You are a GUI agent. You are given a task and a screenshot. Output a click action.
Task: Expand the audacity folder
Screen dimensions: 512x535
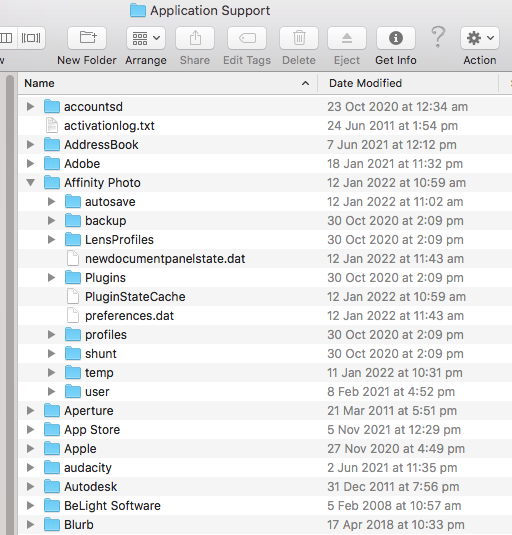coord(30,468)
